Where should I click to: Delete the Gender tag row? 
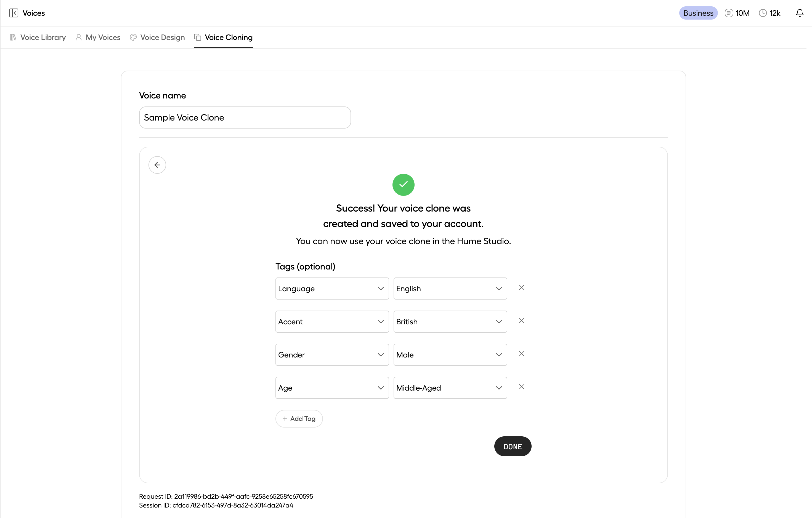(x=521, y=354)
